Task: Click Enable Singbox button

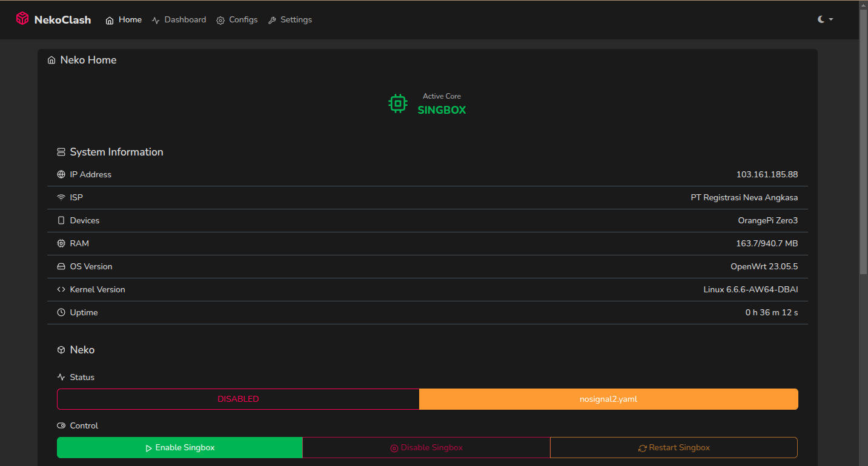Action: point(180,448)
